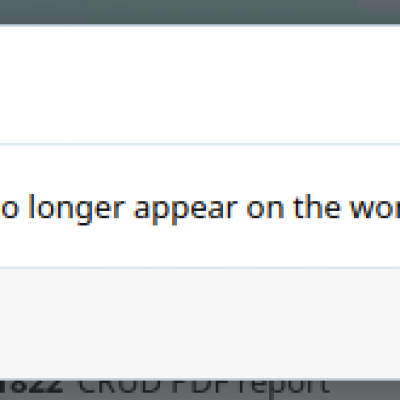Click the blank space just below the blue text
This screenshot has height=400, width=400.
(200, 246)
